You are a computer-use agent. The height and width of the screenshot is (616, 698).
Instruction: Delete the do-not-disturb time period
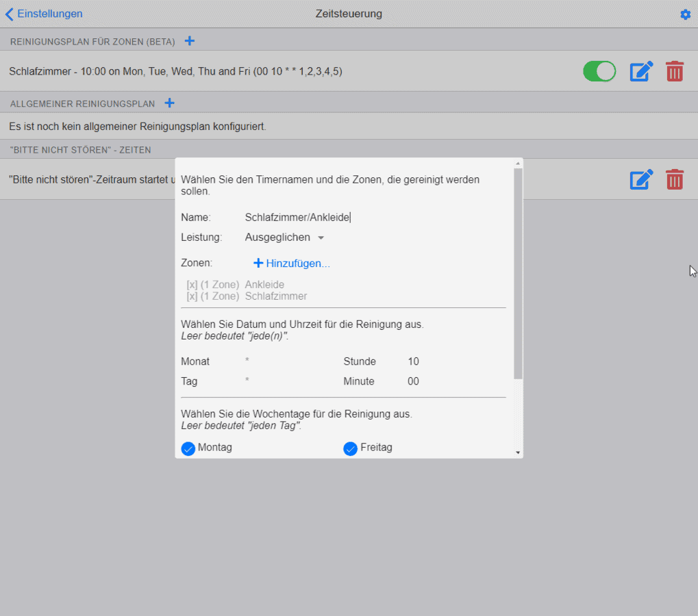pos(675,179)
